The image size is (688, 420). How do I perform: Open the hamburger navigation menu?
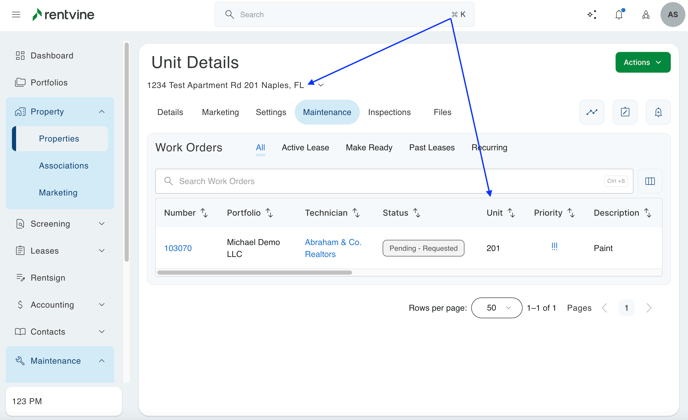point(16,15)
